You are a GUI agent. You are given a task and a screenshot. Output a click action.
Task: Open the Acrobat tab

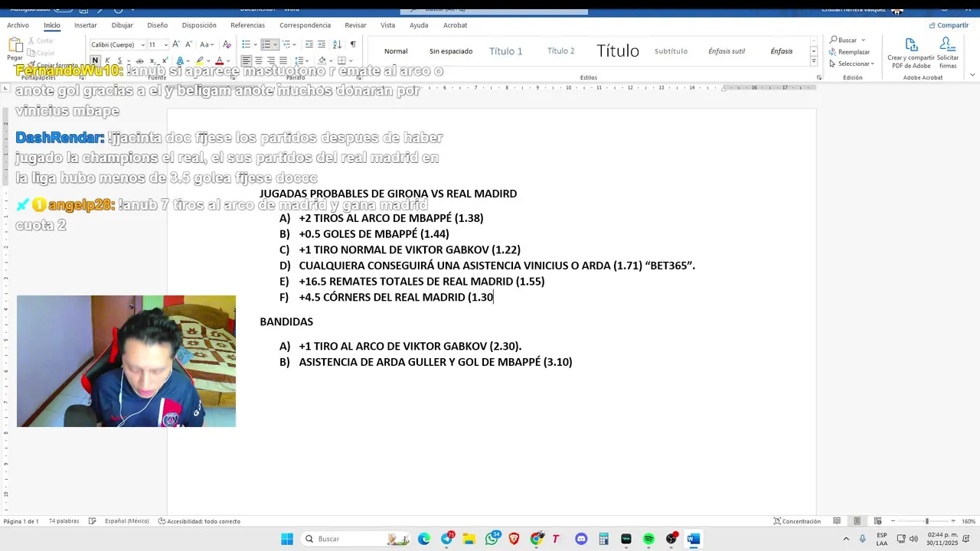(x=455, y=25)
